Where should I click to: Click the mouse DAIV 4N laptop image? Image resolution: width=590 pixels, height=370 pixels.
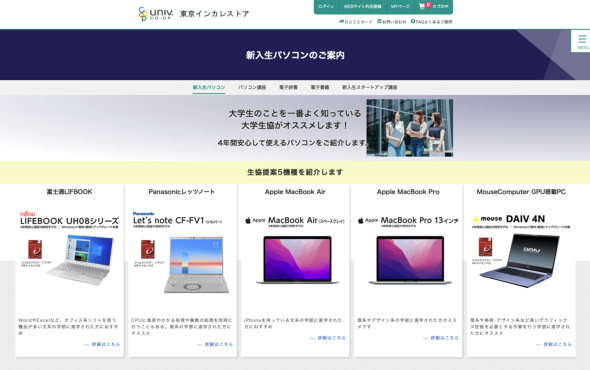point(519,260)
